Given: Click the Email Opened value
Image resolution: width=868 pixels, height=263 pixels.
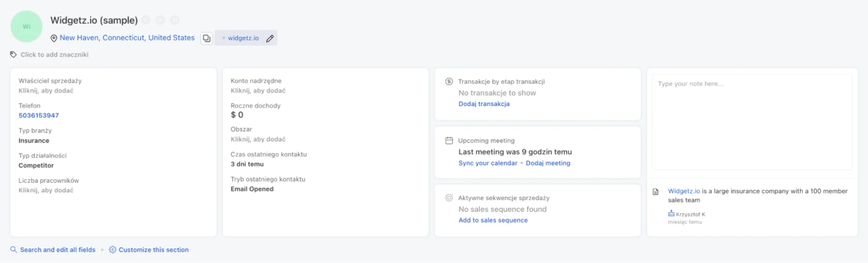Looking at the screenshot, I should tap(252, 189).
